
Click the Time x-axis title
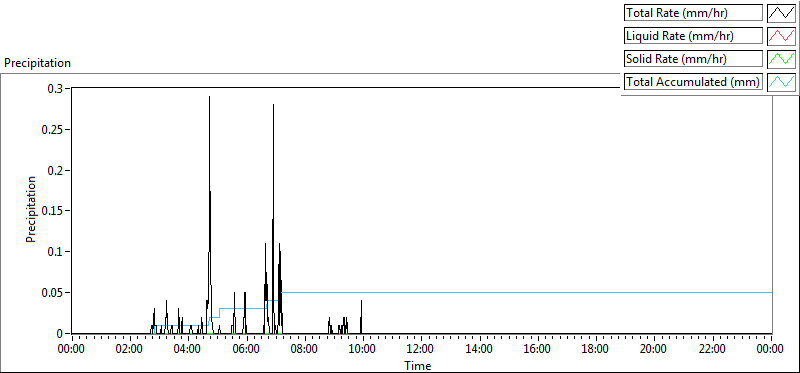point(418,365)
